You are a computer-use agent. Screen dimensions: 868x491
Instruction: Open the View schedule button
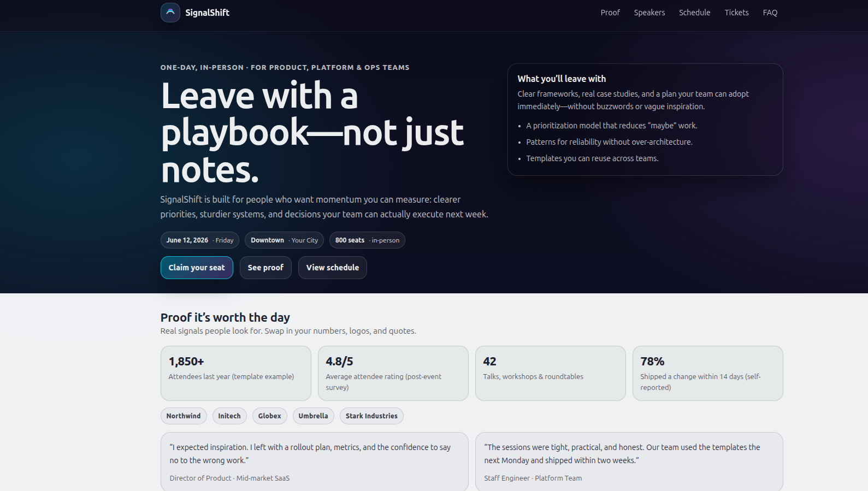(x=332, y=267)
